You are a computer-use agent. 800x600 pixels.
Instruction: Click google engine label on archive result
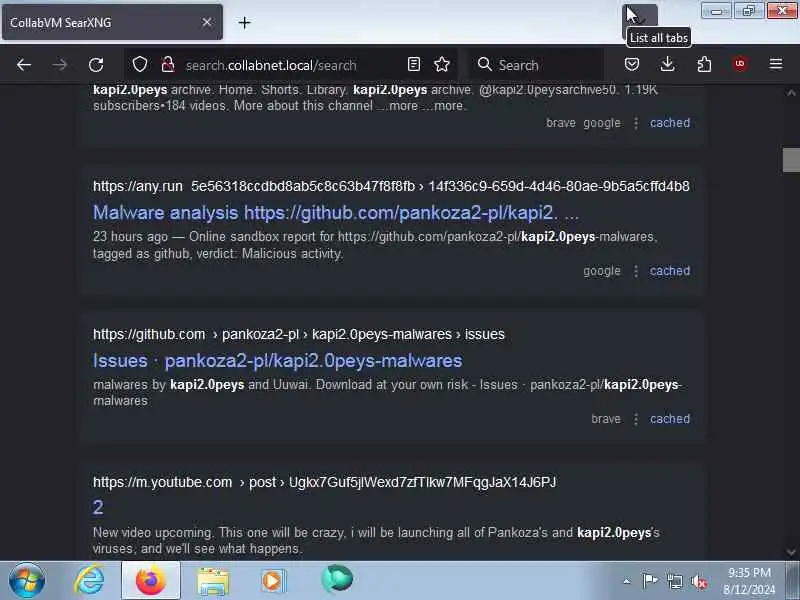[602, 123]
